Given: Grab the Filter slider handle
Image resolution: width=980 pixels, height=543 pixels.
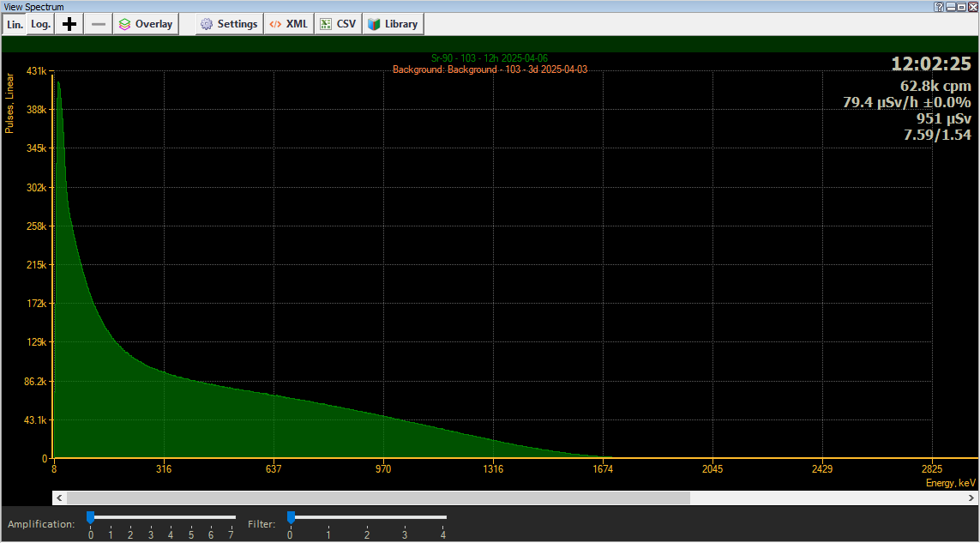Looking at the screenshot, I should click(291, 517).
